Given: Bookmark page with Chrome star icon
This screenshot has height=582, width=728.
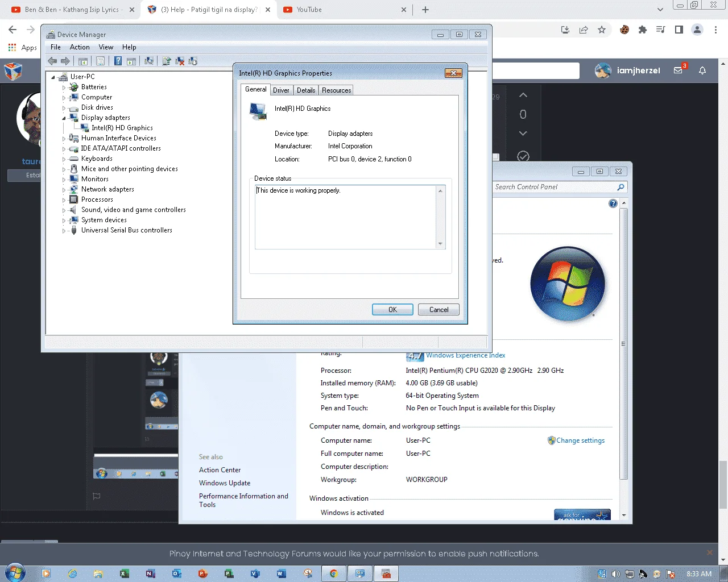Looking at the screenshot, I should coord(602,30).
